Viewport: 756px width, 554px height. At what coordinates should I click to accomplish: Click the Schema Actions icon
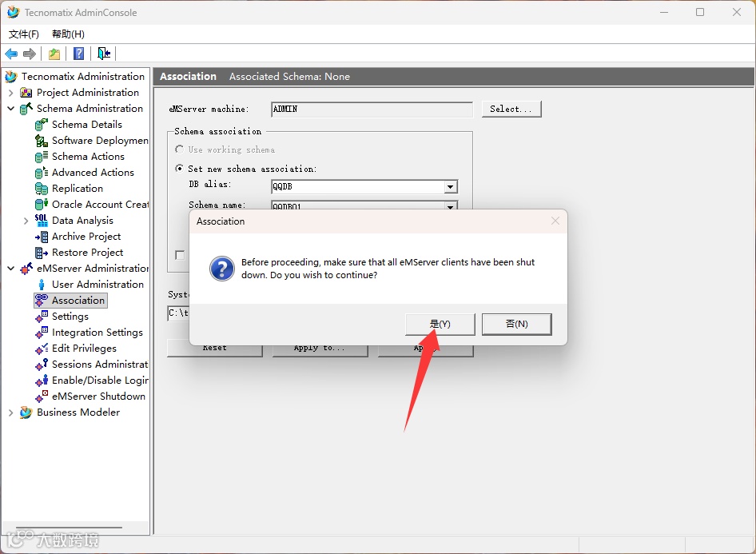[42, 156]
